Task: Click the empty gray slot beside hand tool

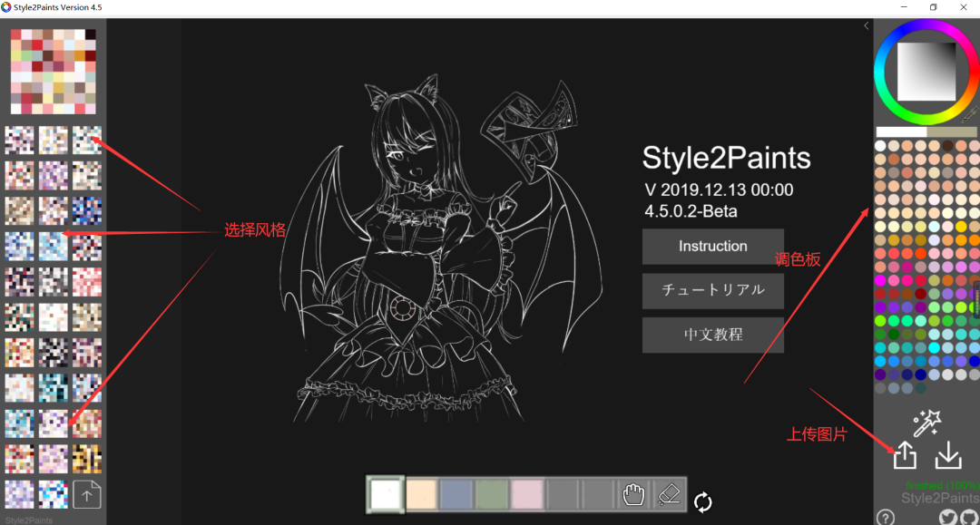Action: (598, 495)
